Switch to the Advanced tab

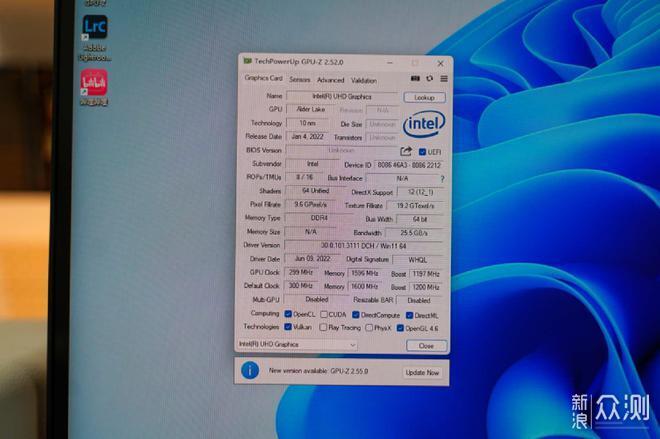[x=330, y=80]
